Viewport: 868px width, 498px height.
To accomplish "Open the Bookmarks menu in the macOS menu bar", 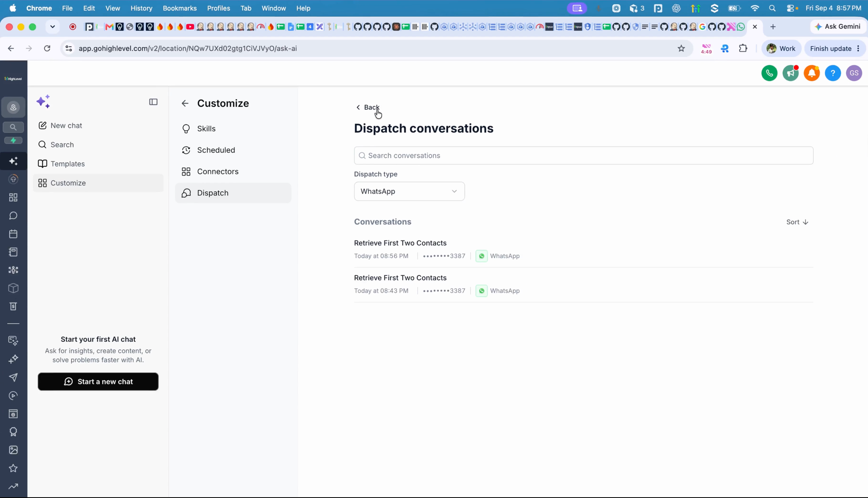I will 179,8.
